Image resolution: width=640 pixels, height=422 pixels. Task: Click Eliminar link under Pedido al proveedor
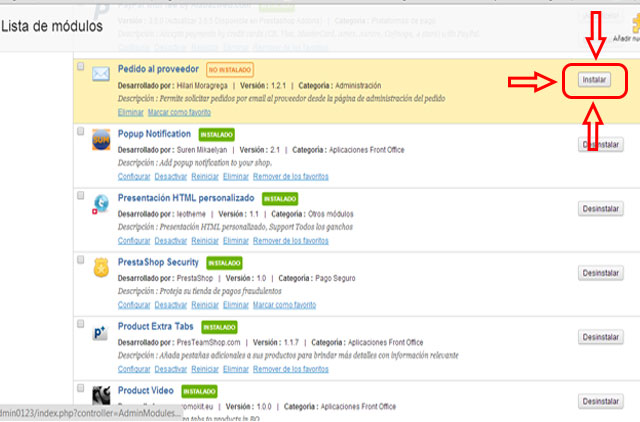click(131, 112)
